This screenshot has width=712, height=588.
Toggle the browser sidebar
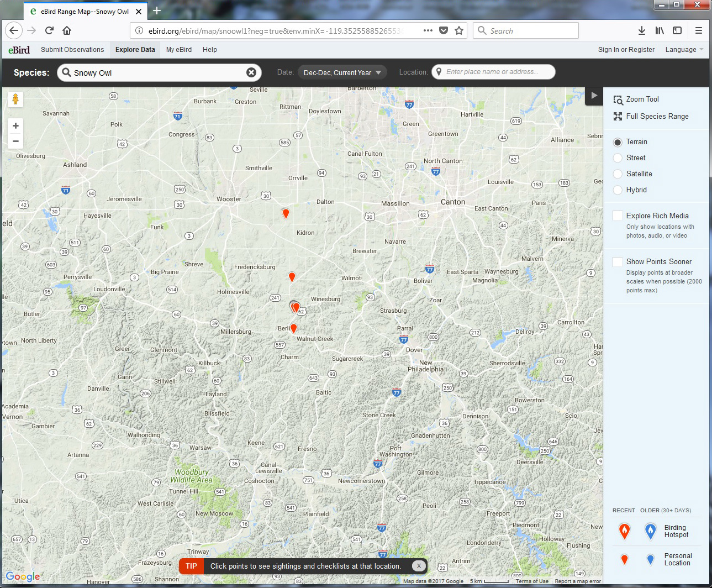click(677, 30)
